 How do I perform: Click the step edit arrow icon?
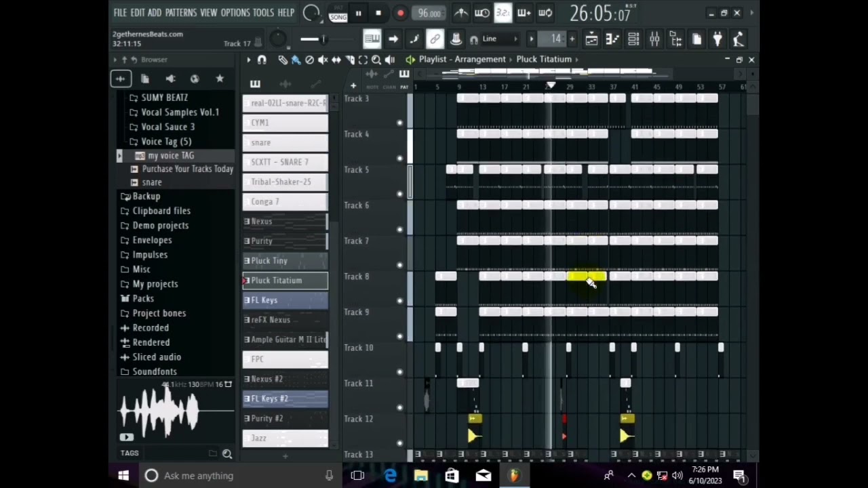(393, 39)
